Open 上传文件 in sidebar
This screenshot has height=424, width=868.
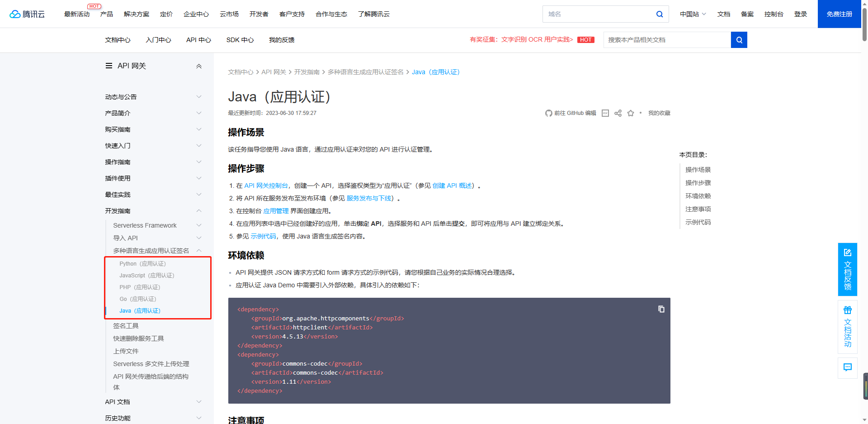(x=126, y=351)
